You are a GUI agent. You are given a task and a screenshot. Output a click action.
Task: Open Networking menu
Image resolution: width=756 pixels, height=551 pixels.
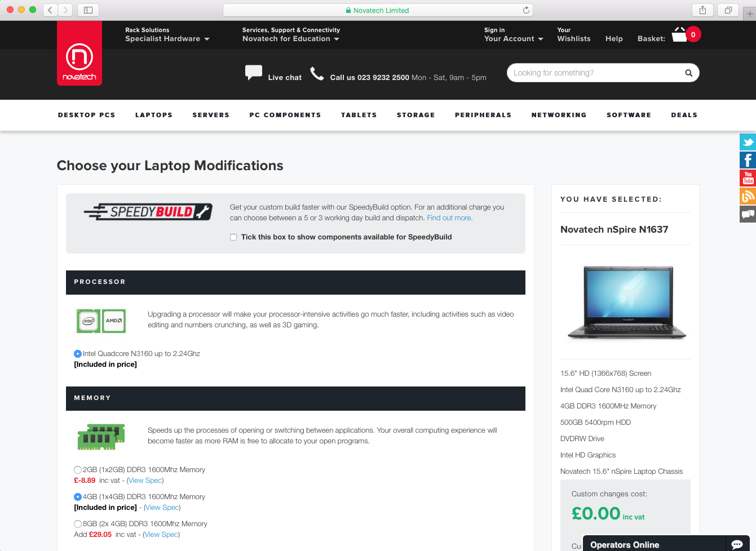click(x=559, y=115)
